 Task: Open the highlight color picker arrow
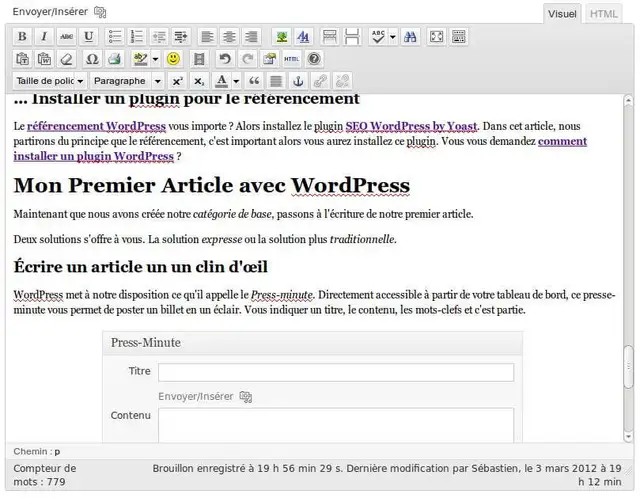click(156, 60)
